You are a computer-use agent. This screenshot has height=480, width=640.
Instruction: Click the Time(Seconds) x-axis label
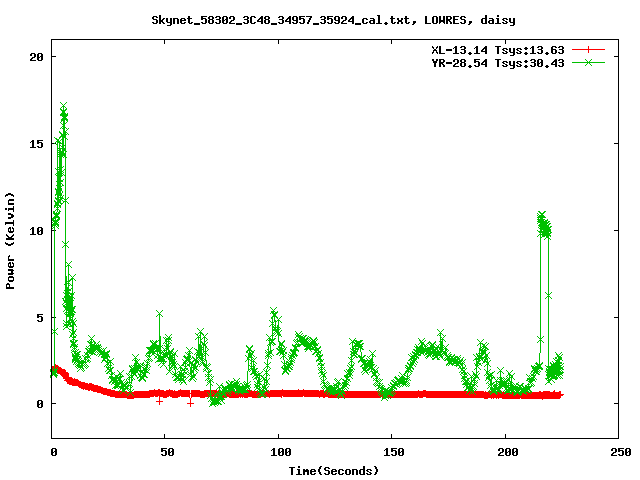(x=334, y=471)
